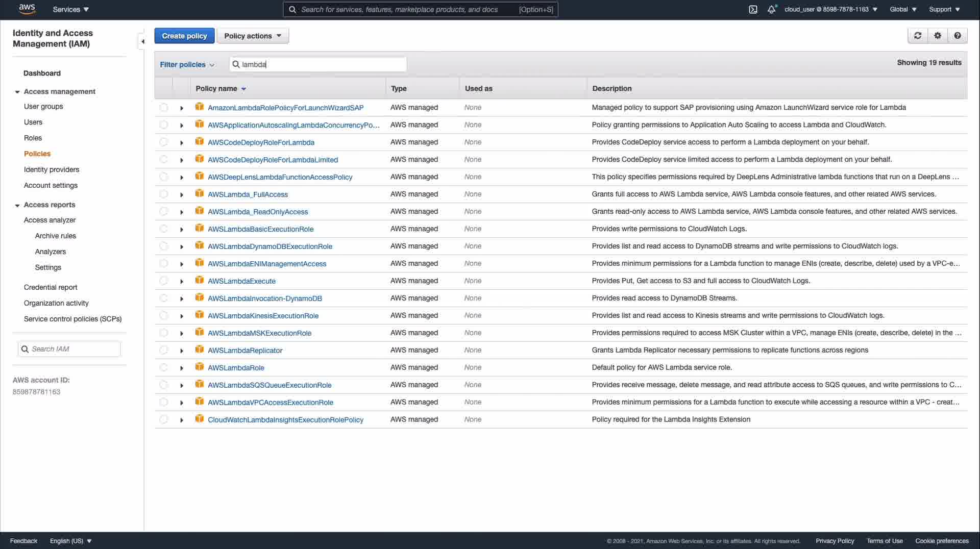980x549 pixels.
Task: Open the cloud_user account dropdown
Action: click(830, 9)
